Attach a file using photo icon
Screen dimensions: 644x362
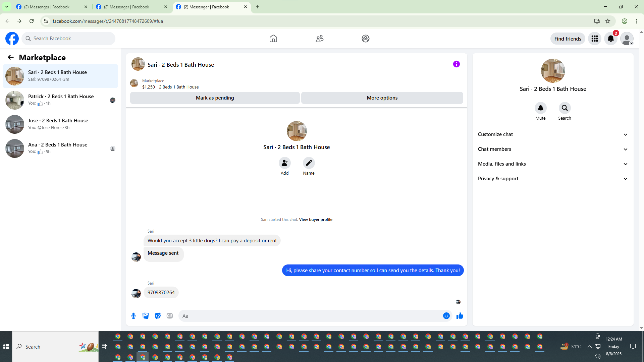pyautogui.click(x=146, y=316)
